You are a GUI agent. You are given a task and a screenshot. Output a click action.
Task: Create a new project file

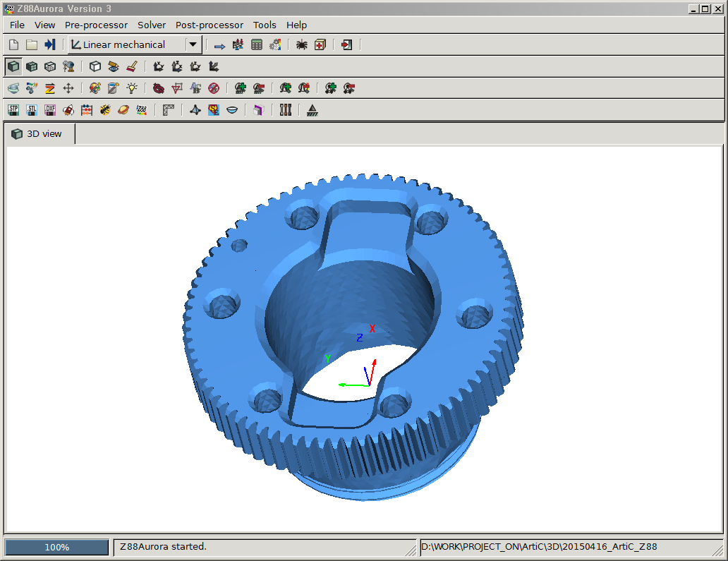pos(13,44)
